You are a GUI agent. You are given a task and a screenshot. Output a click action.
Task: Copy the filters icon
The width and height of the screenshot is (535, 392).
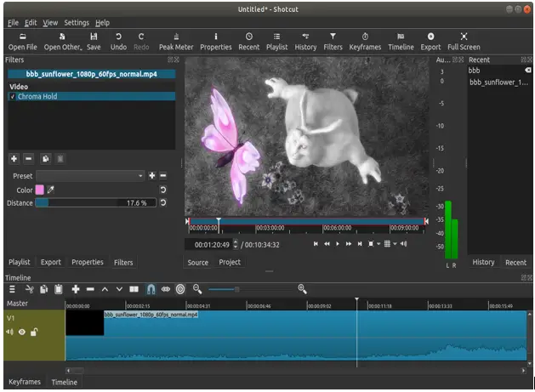tap(45, 159)
